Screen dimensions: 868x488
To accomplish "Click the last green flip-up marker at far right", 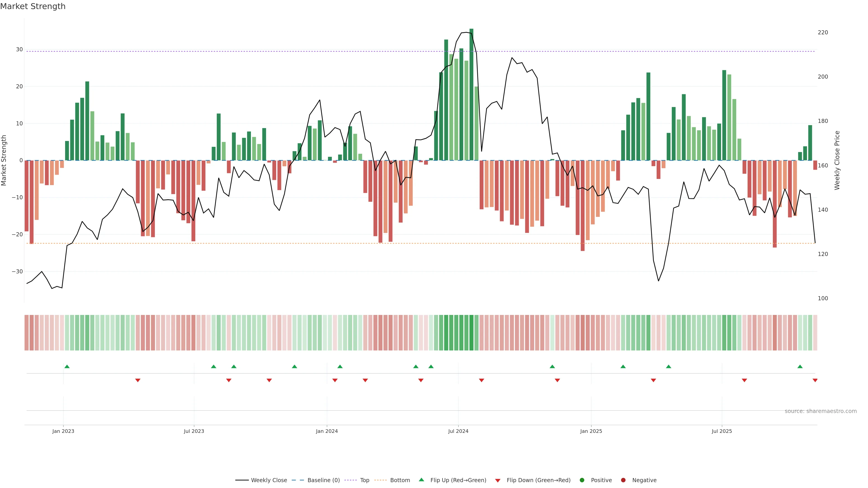I will pos(800,366).
